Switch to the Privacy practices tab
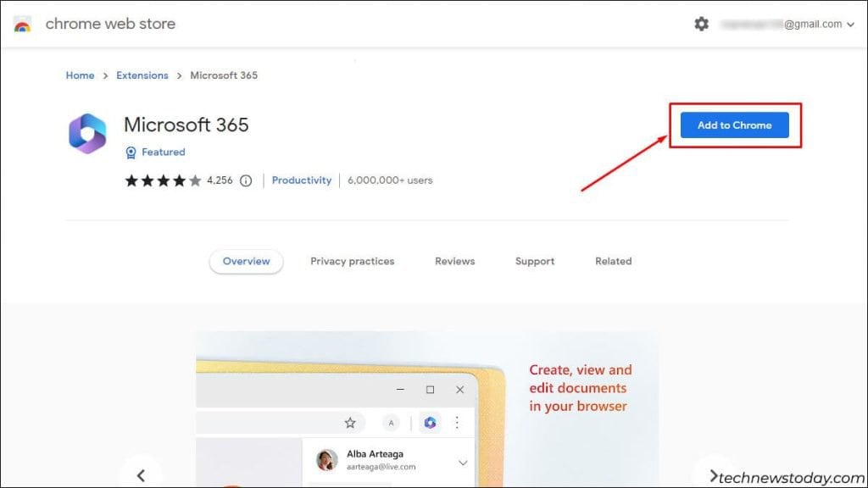868x488 pixels. (x=352, y=261)
